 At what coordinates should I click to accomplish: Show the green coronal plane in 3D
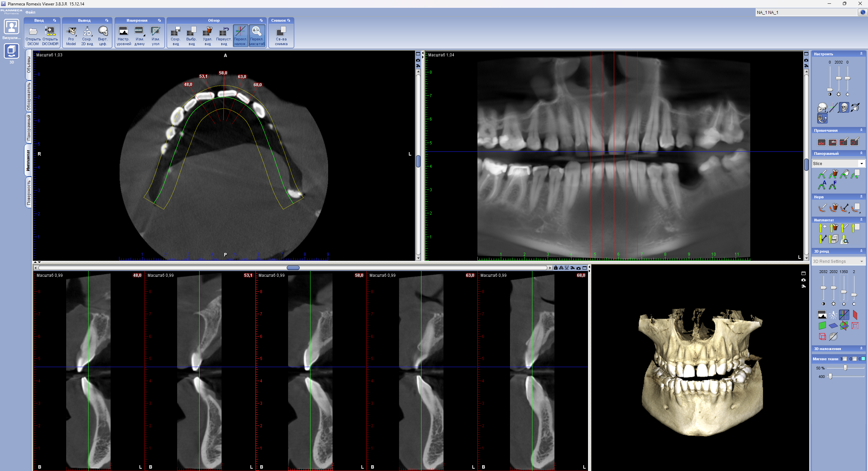click(822, 326)
